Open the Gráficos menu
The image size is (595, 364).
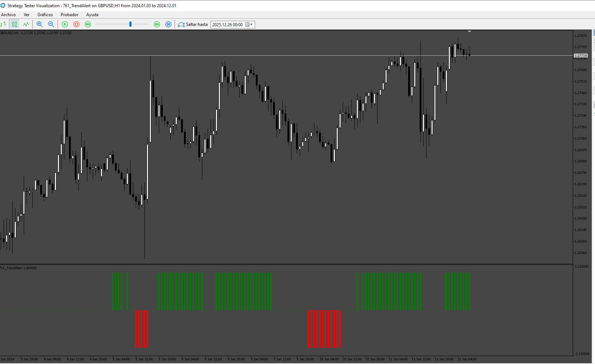(45, 15)
